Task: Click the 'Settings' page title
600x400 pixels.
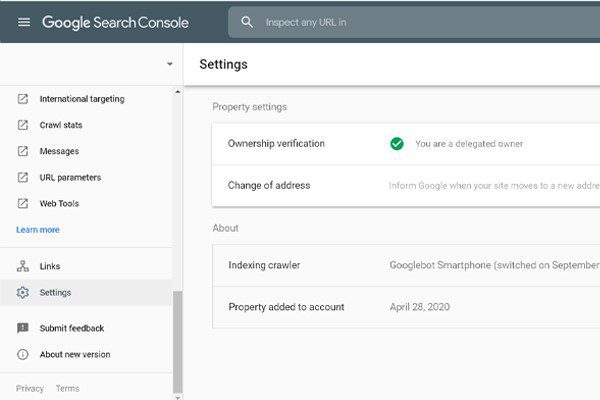Action: click(223, 64)
